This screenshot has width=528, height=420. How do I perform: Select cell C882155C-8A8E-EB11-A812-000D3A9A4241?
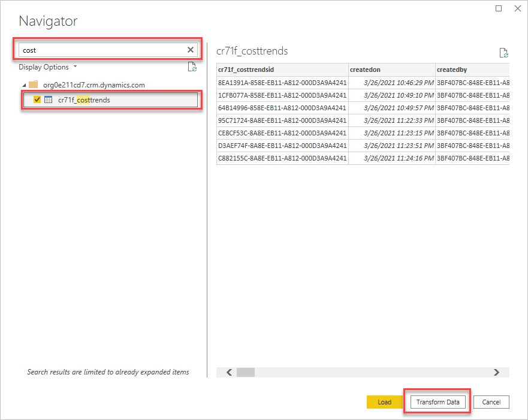[x=282, y=158]
